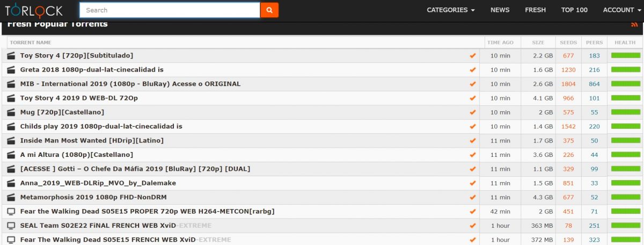
Task: Click clapper icon beside Mug [720p][Castellano]
Action: click(11, 112)
